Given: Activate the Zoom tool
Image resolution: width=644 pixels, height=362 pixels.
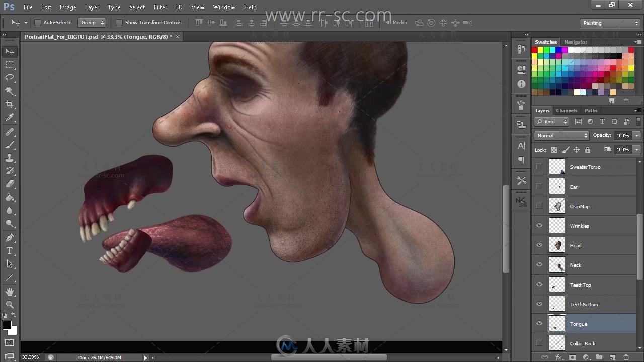Looking at the screenshot, I should tap(10, 304).
